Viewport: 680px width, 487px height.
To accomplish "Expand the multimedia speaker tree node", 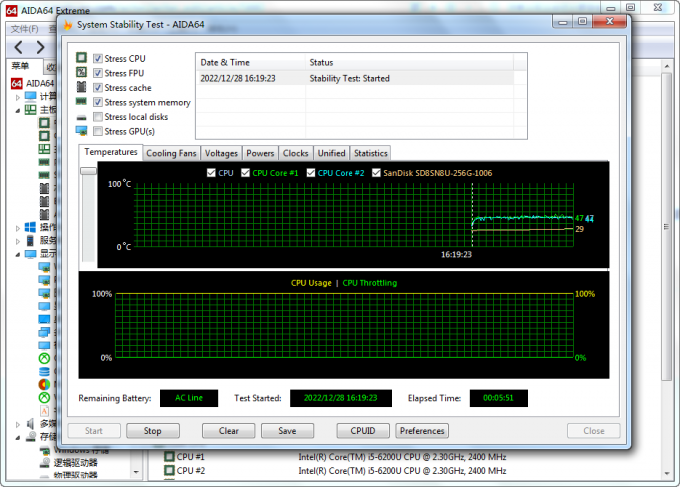I will 18,424.
